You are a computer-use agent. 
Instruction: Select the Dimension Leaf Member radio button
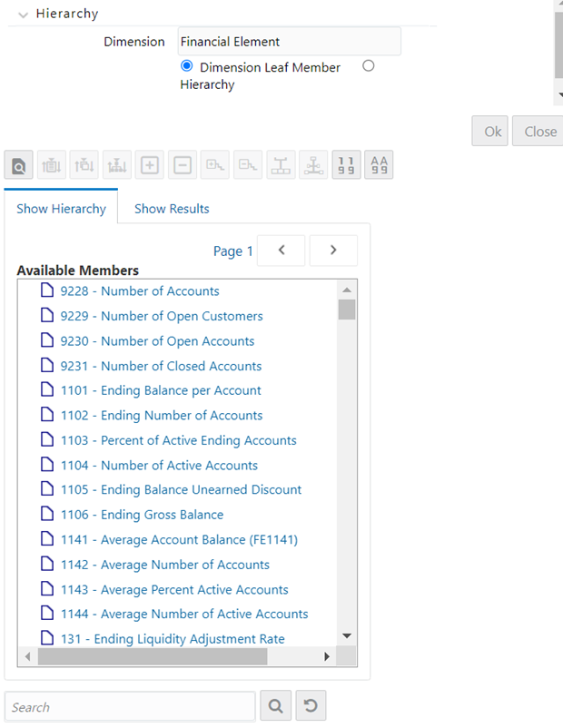click(186, 66)
